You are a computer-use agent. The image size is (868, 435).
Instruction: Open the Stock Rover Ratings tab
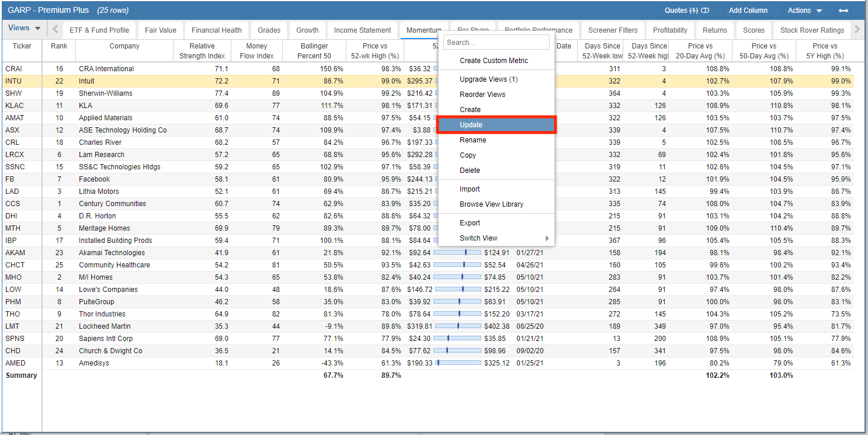812,30
